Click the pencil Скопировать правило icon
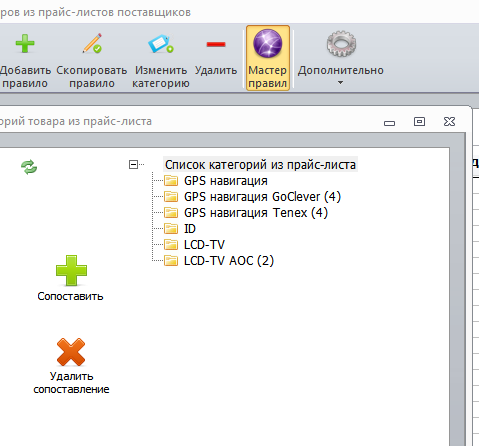This screenshot has height=446, width=479. (x=92, y=43)
